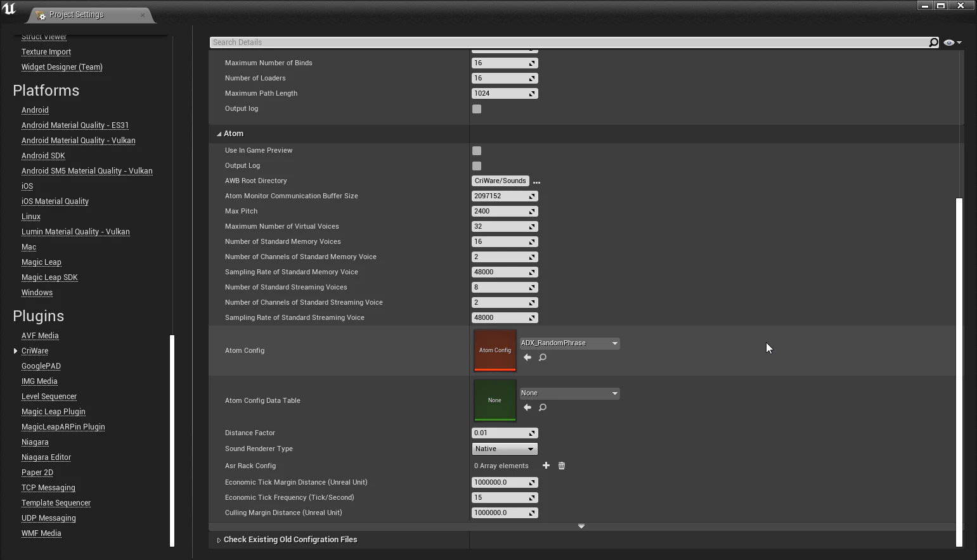Screen dimensions: 977x560
Task: Open Niagara Editor plugin settings
Action: (46, 457)
